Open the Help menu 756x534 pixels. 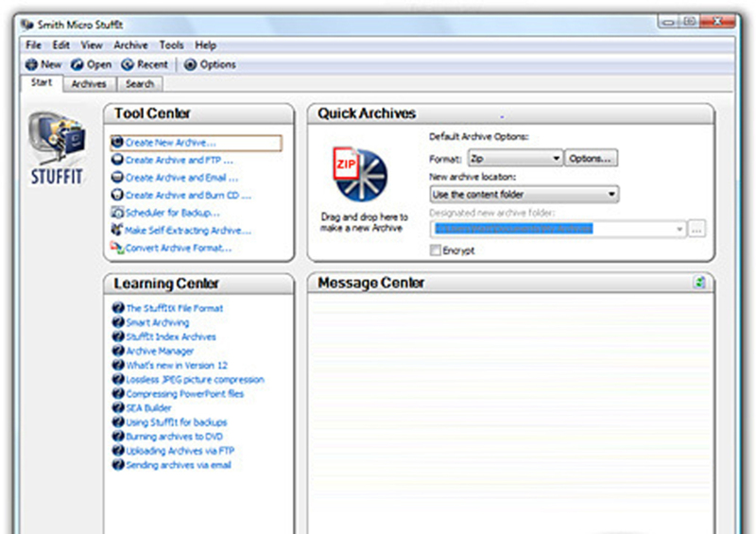click(x=205, y=44)
